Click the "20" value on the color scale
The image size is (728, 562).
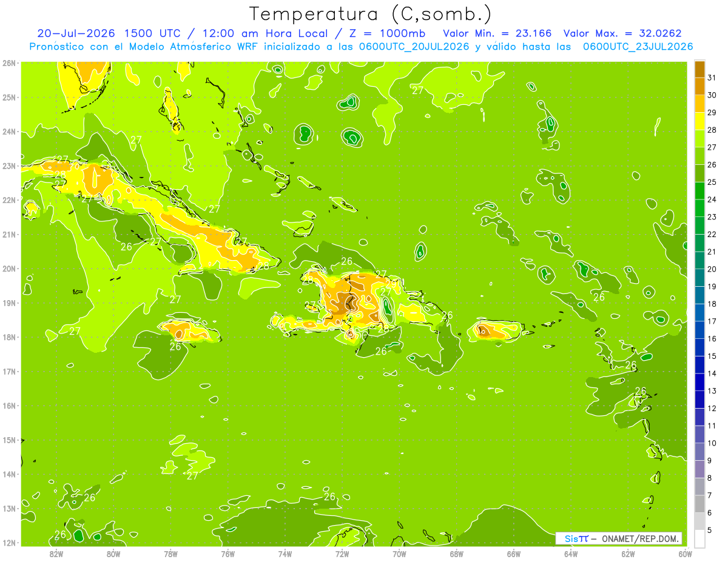[x=712, y=269]
